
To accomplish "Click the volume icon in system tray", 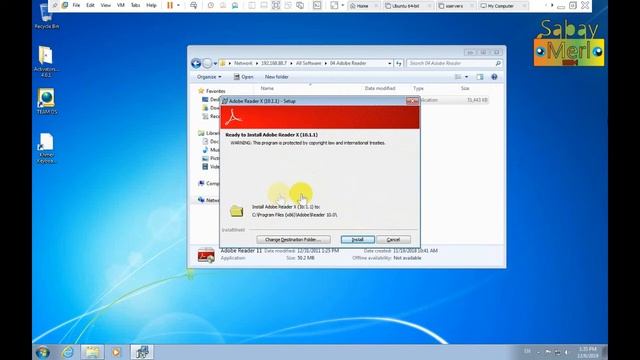I will tap(566, 352).
